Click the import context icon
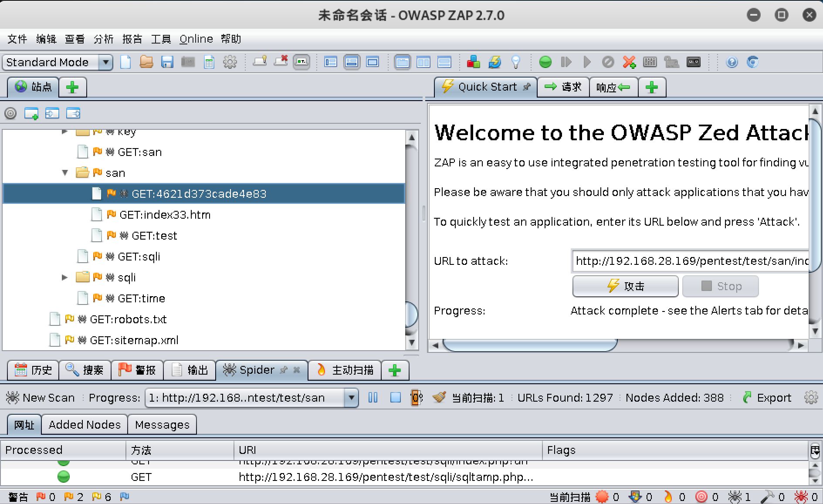 click(x=52, y=113)
